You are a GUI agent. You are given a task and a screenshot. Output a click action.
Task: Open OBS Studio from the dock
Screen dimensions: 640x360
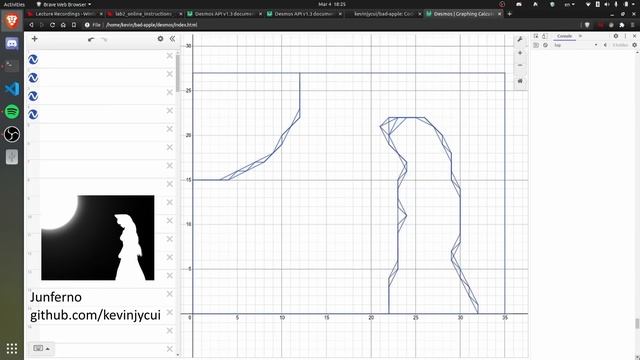[12, 134]
